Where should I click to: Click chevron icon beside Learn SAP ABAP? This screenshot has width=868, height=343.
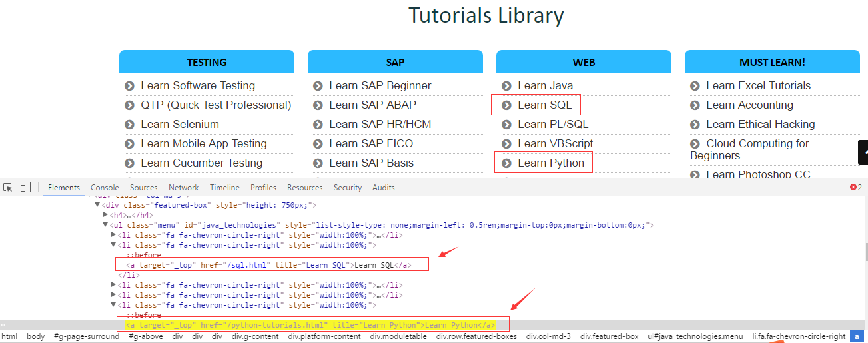click(x=318, y=105)
